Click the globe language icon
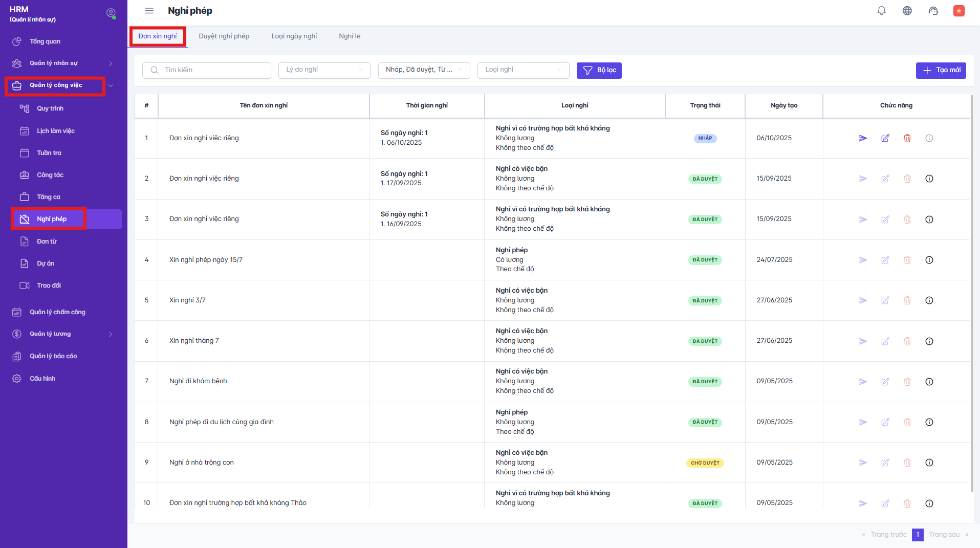The image size is (980, 548). [x=907, y=11]
